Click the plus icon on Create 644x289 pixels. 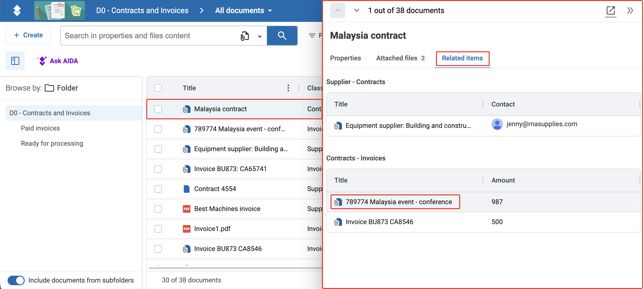16,35
